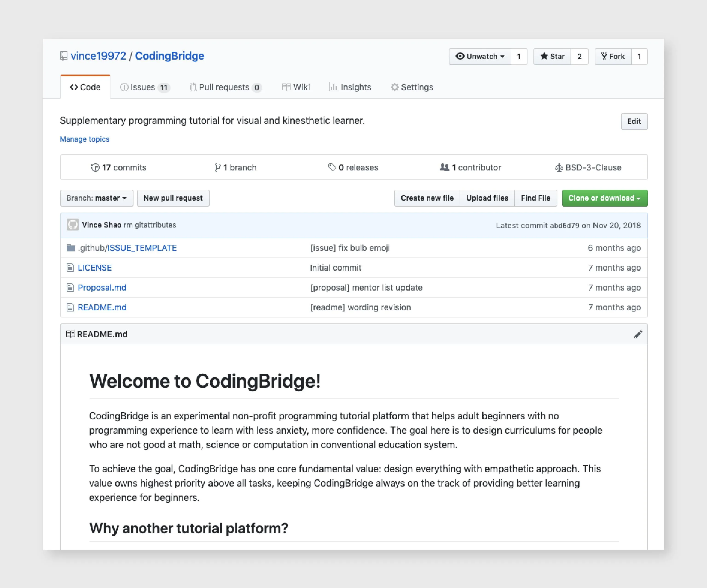Open the fix bulb emoji commit

[350, 248]
